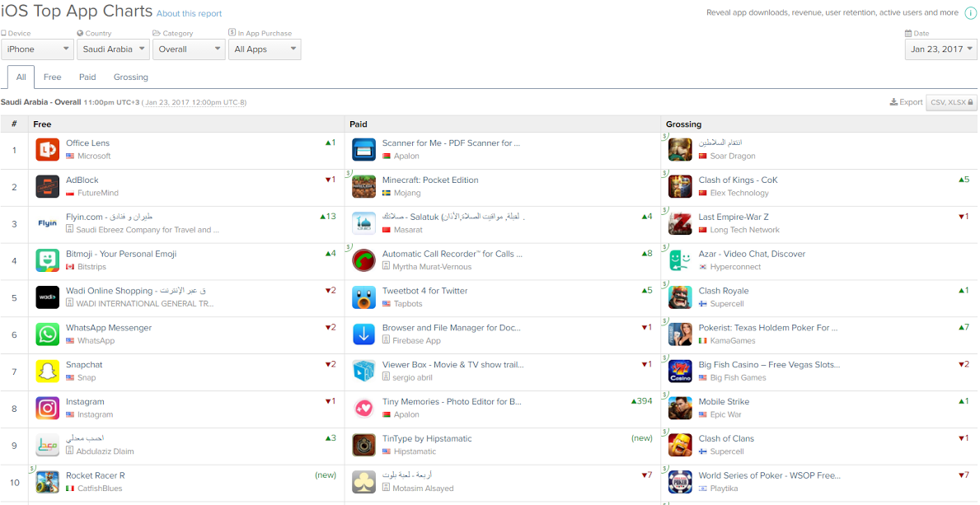
Task: Select the Snapchat ghost icon
Action: (x=48, y=372)
